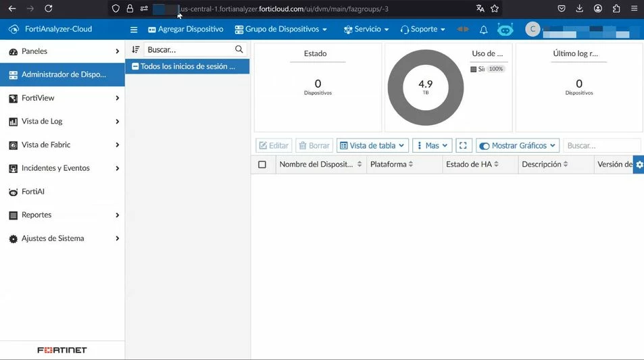This screenshot has width=644, height=360.
Task: Collapse Todos los inicios de sesión group
Action: pos(135,66)
